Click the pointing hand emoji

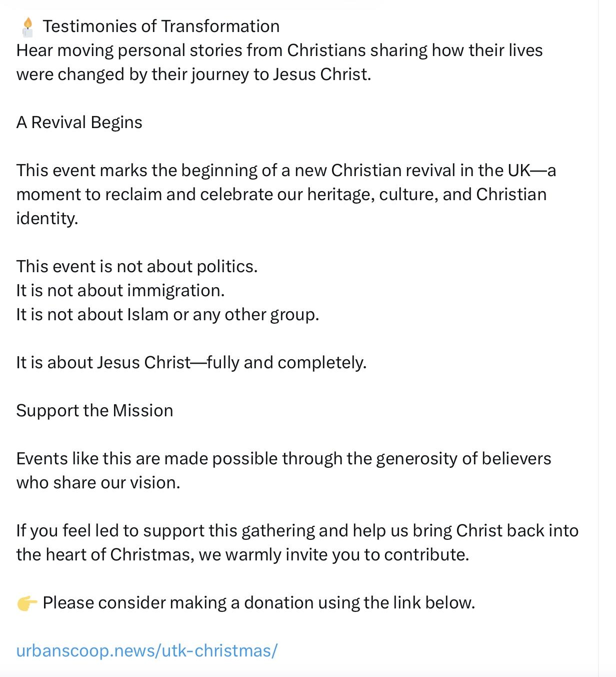[x=27, y=603]
